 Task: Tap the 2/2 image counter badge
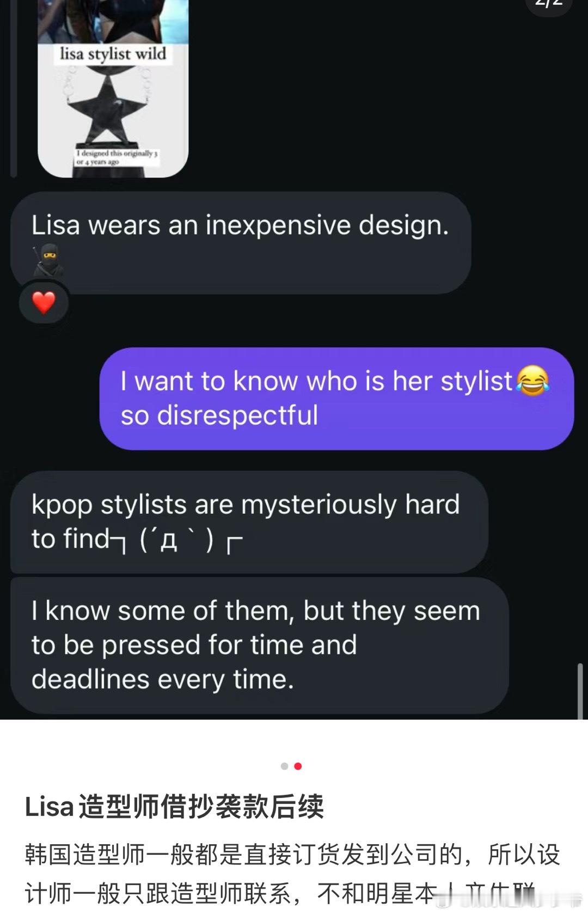click(549, 4)
